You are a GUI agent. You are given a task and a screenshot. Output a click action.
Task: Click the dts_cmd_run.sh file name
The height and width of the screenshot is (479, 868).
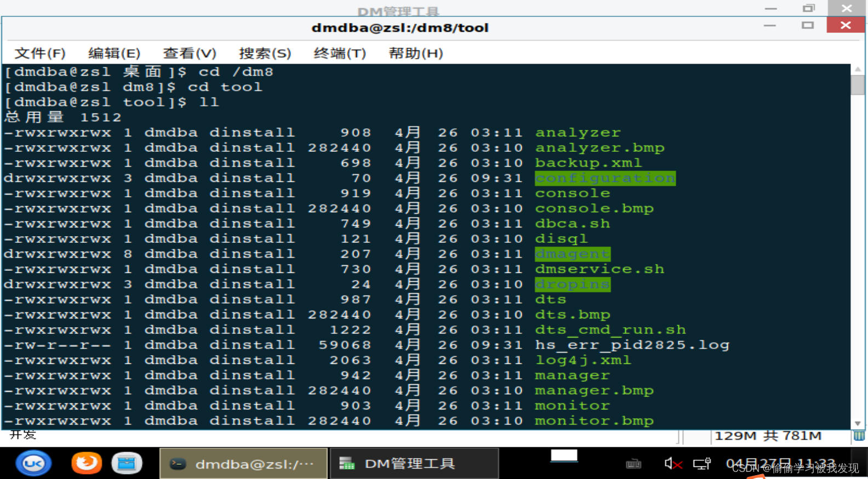tap(610, 330)
